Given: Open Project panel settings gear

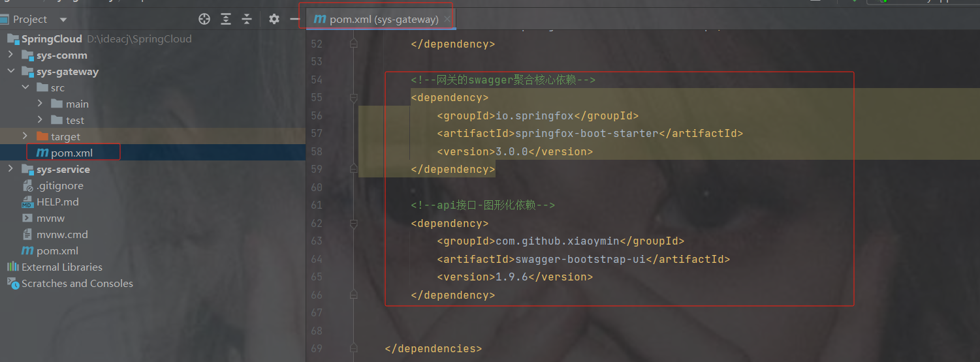Looking at the screenshot, I should (274, 19).
